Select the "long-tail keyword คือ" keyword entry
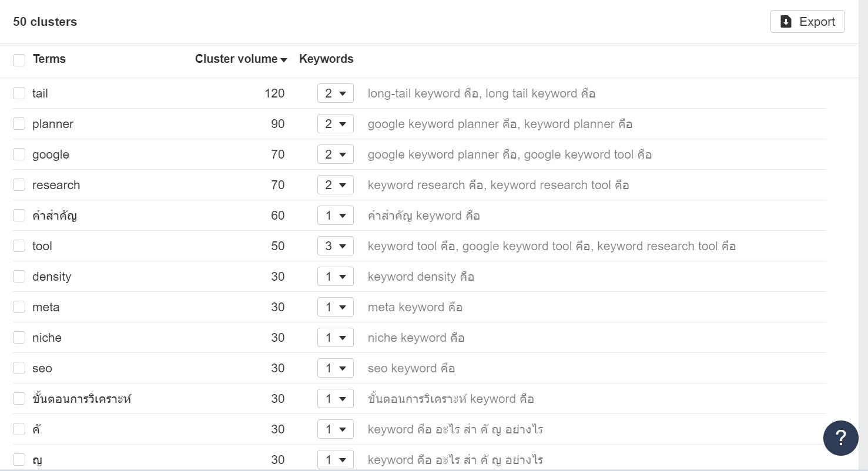 click(420, 93)
